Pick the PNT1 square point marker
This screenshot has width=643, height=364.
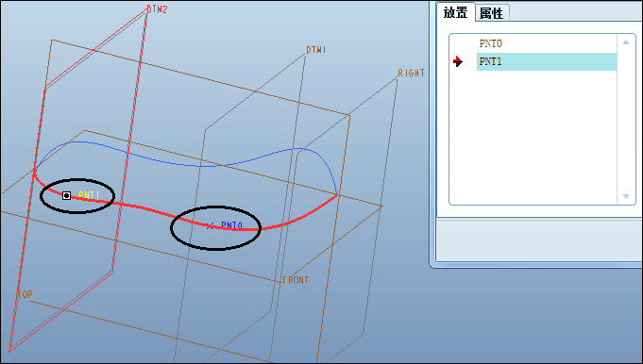coord(66,196)
